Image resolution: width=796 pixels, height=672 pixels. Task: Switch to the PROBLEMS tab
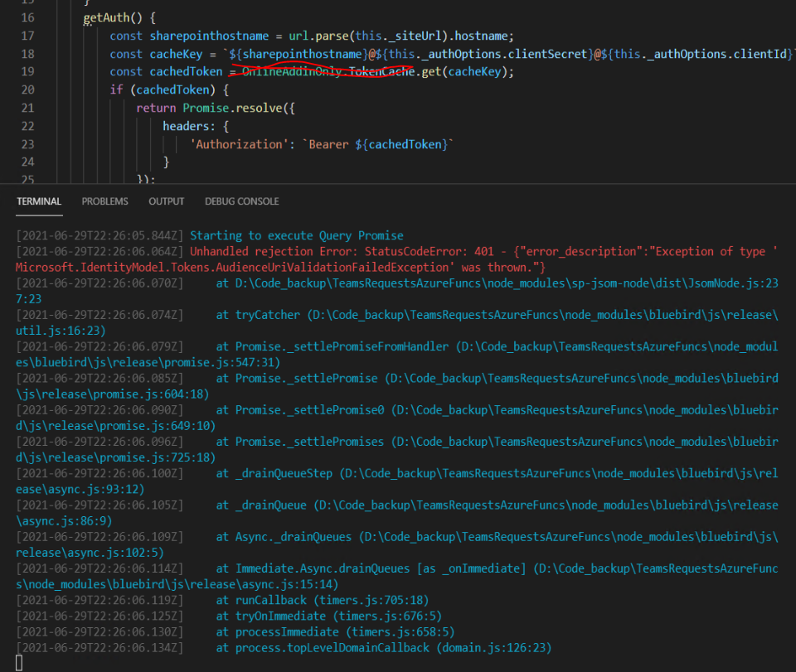tap(104, 201)
